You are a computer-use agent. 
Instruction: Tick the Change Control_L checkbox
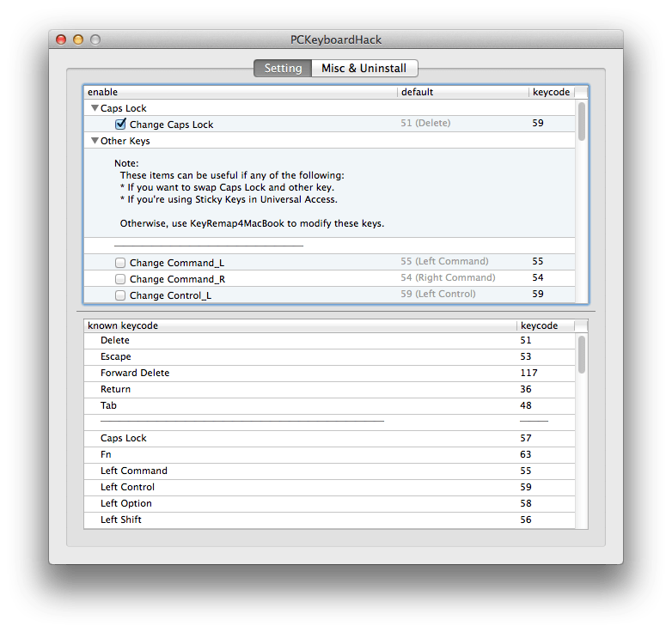(120, 295)
